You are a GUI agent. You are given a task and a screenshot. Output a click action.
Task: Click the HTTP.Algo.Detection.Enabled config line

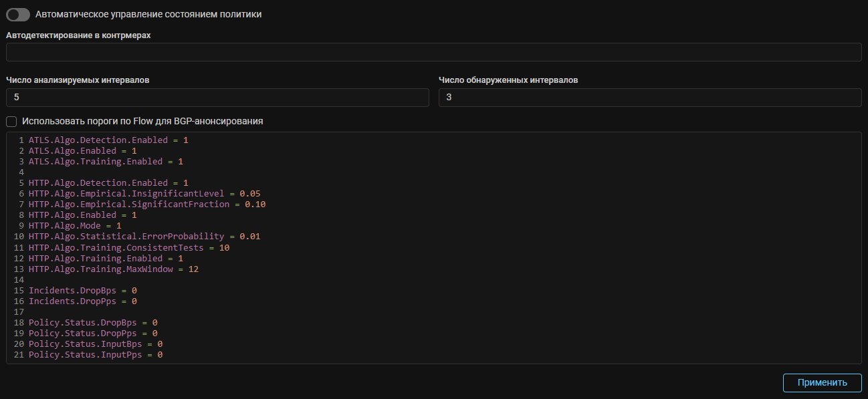108,183
